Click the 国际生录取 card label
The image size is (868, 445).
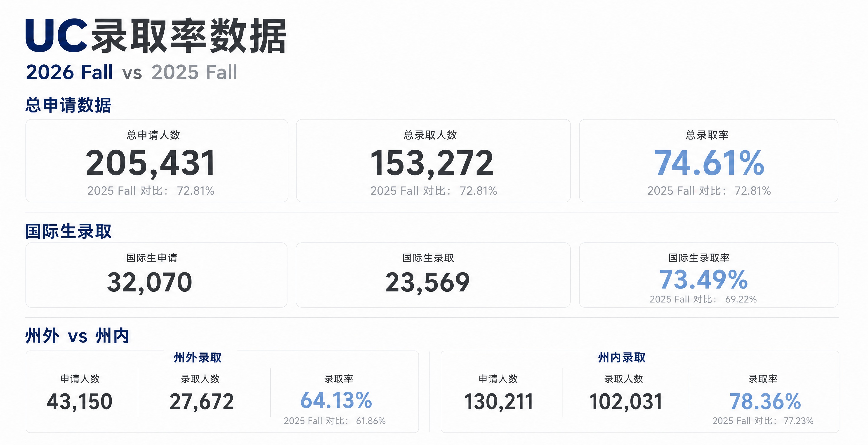[x=428, y=258]
